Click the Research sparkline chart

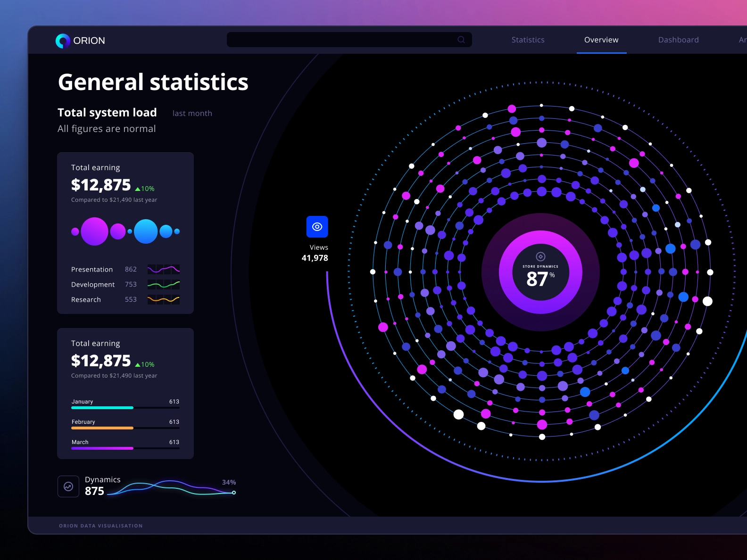[163, 300]
